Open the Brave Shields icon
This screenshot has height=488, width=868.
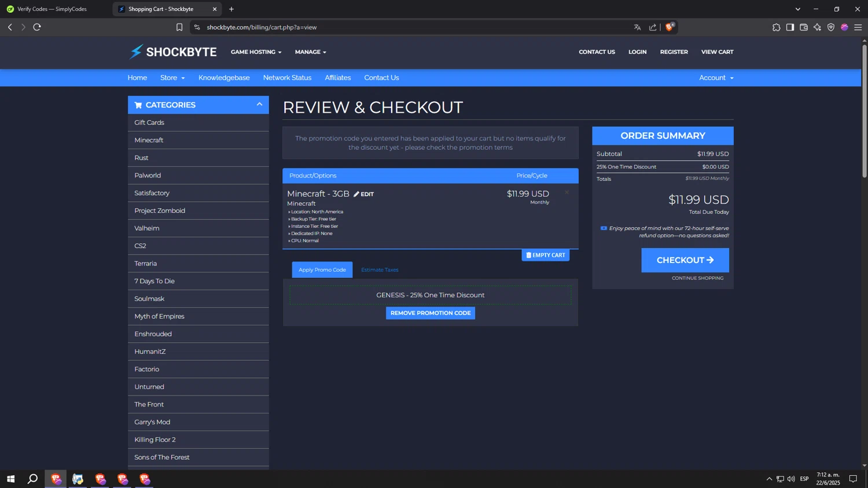point(670,27)
